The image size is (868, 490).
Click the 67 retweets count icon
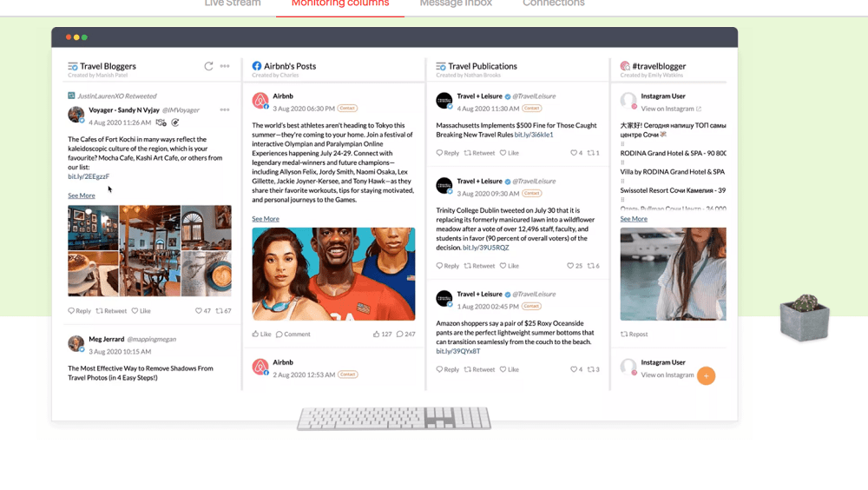pos(224,311)
